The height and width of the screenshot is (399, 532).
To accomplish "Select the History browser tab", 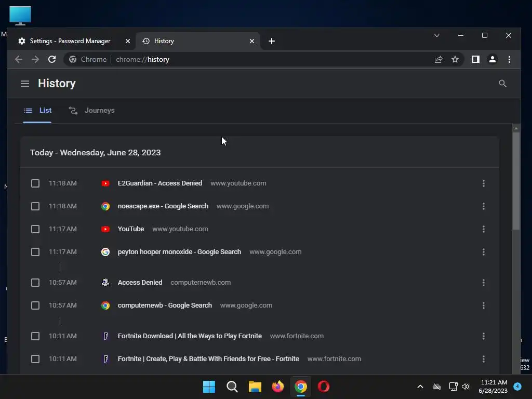I will coord(198,41).
